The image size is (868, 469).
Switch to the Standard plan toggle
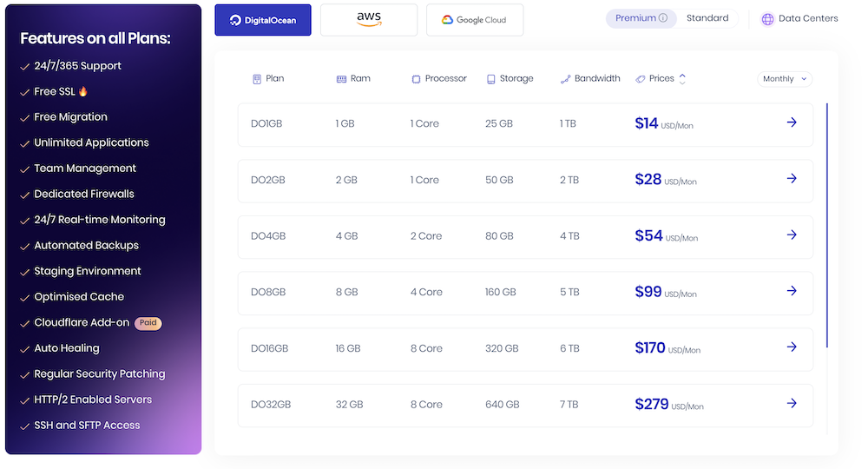(x=707, y=18)
